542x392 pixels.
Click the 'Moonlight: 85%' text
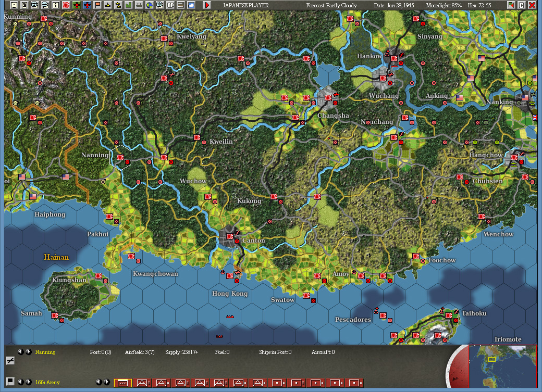[x=444, y=5]
